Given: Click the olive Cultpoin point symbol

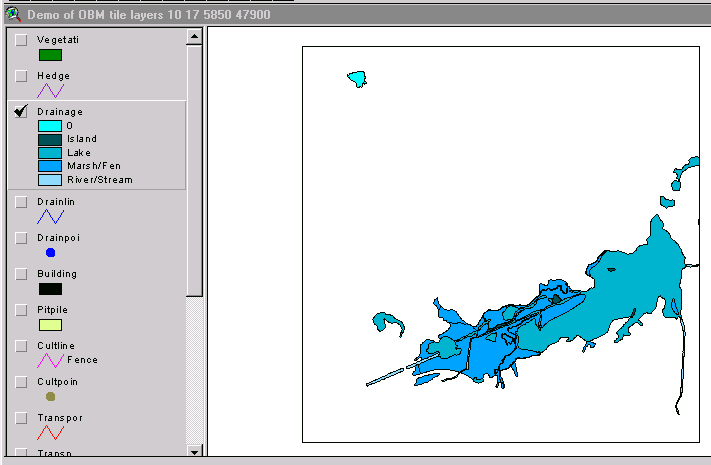Looking at the screenshot, I should pos(50,396).
